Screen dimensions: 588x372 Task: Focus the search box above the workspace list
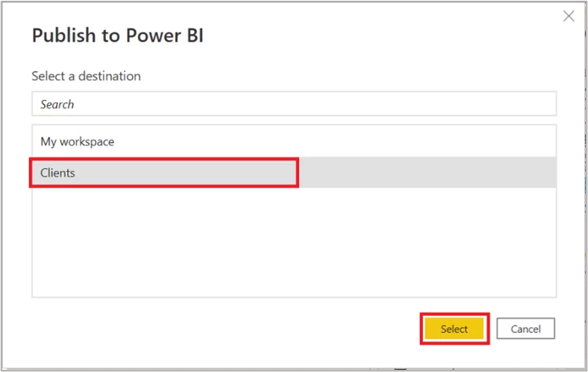click(x=294, y=105)
